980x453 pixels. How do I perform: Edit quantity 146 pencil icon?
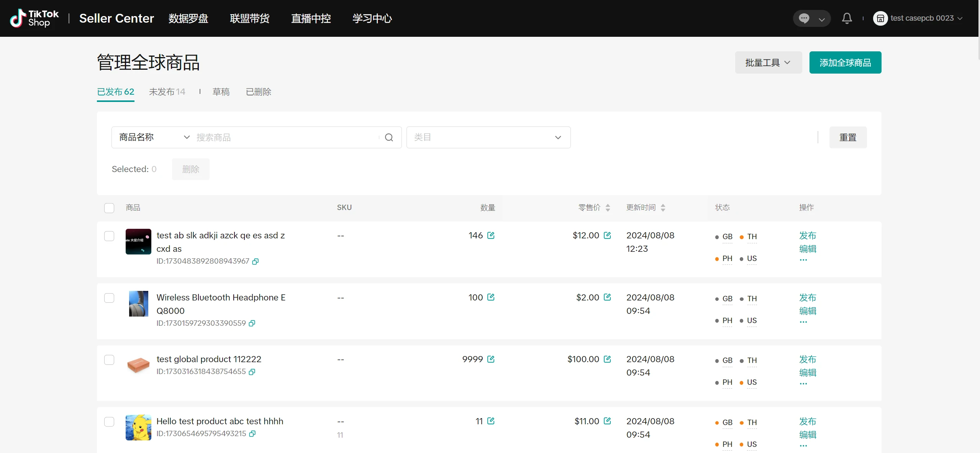491,235
